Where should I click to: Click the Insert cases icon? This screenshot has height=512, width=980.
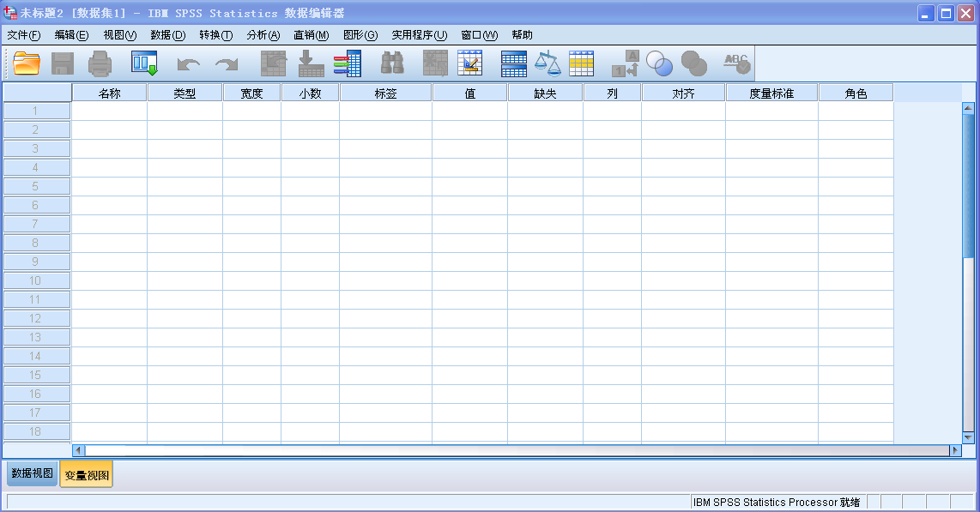coord(436,63)
